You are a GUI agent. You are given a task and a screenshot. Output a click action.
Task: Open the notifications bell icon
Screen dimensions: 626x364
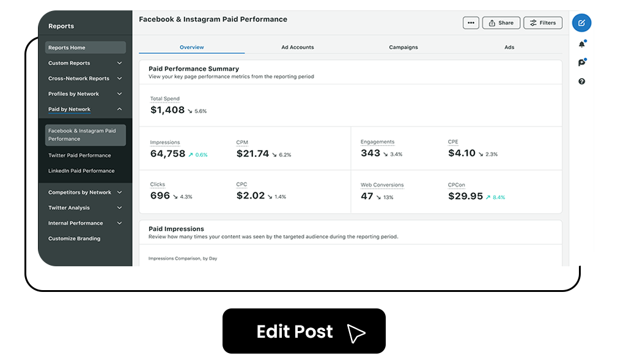[x=581, y=44]
